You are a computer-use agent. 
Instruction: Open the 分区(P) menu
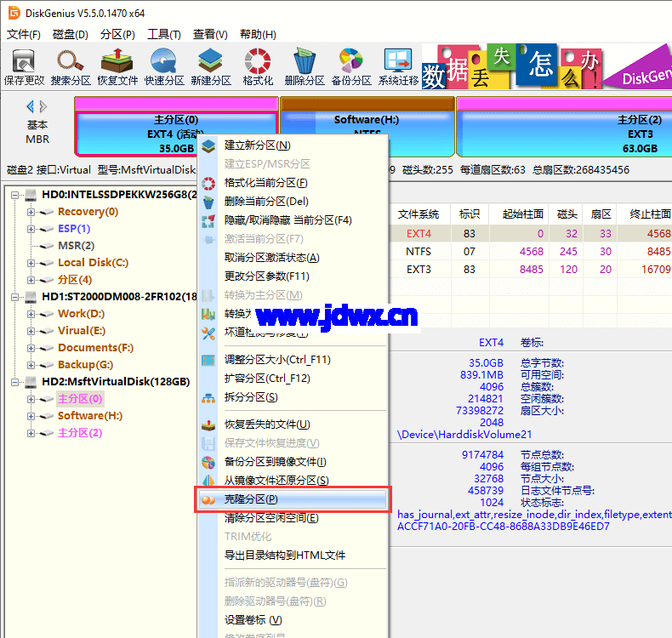117,34
